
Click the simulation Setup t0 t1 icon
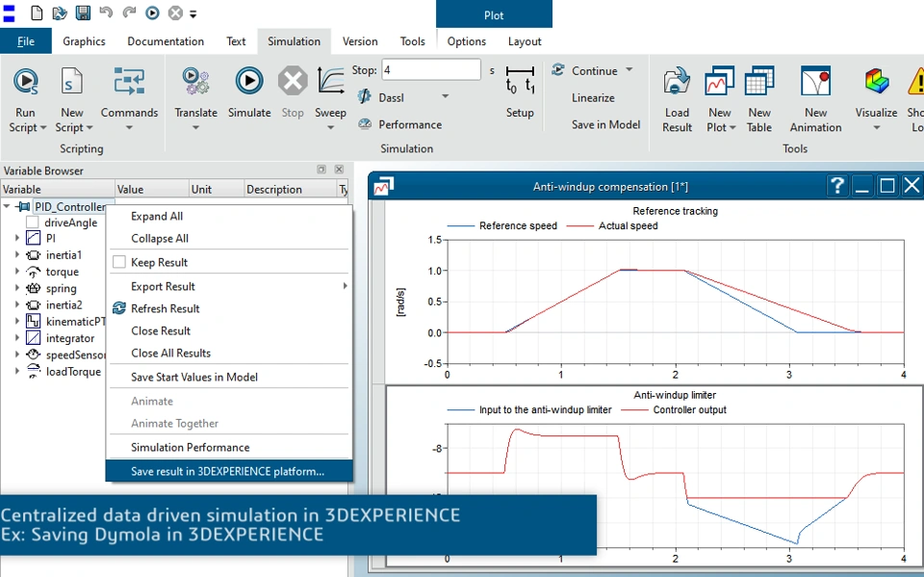point(520,81)
